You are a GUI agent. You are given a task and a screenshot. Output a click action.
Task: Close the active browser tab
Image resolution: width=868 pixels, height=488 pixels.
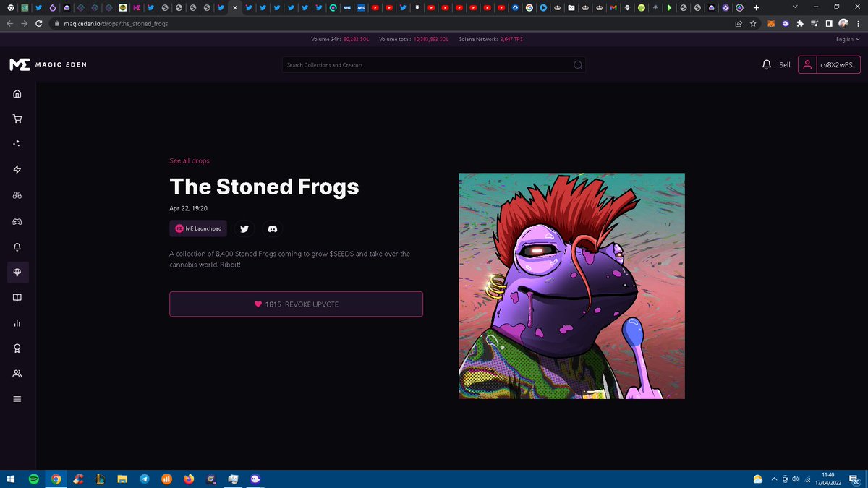[x=234, y=7]
